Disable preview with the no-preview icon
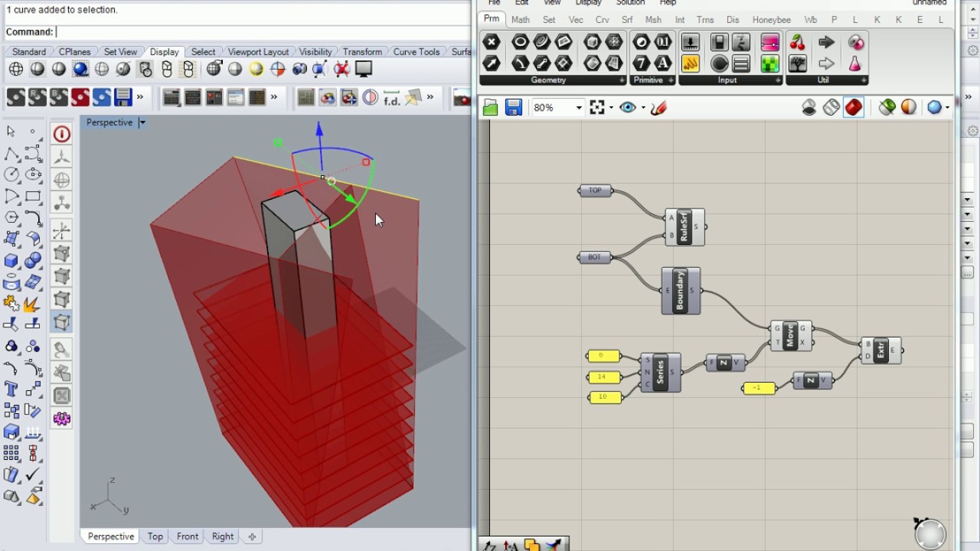This screenshot has height=551, width=980. pyautogui.click(x=809, y=108)
